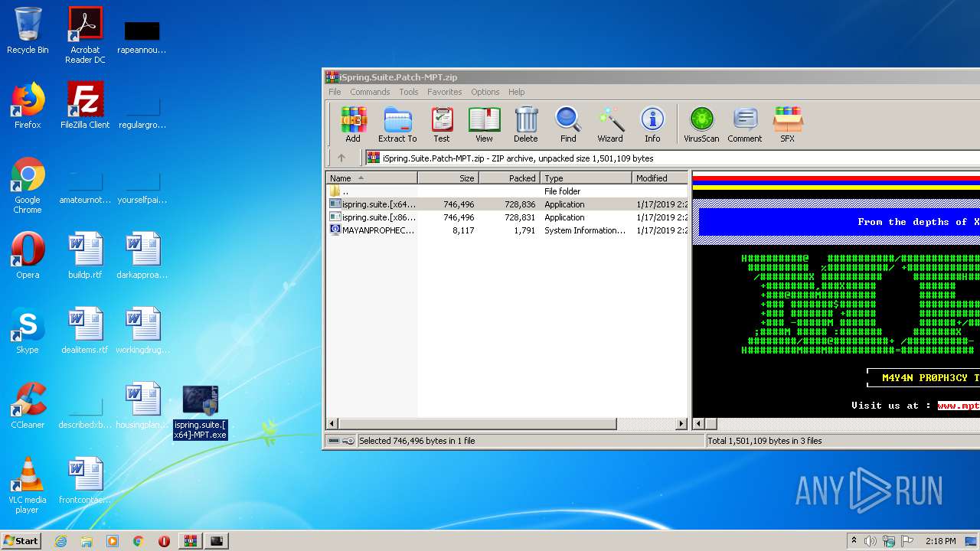Run VirusScan toolbar icon
Image resolution: width=980 pixels, height=551 pixels.
[701, 125]
